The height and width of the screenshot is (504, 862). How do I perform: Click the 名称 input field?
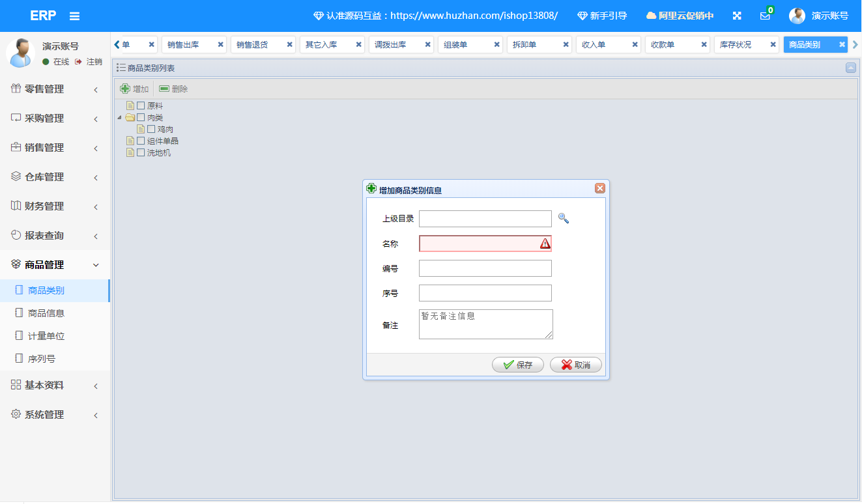pos(479,244)
